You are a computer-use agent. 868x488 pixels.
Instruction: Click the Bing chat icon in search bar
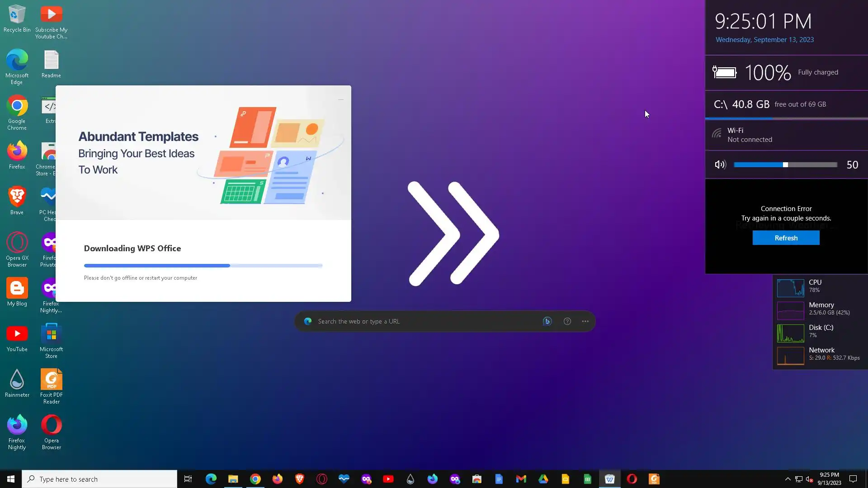pyautogui.click(x=547, y=321)
